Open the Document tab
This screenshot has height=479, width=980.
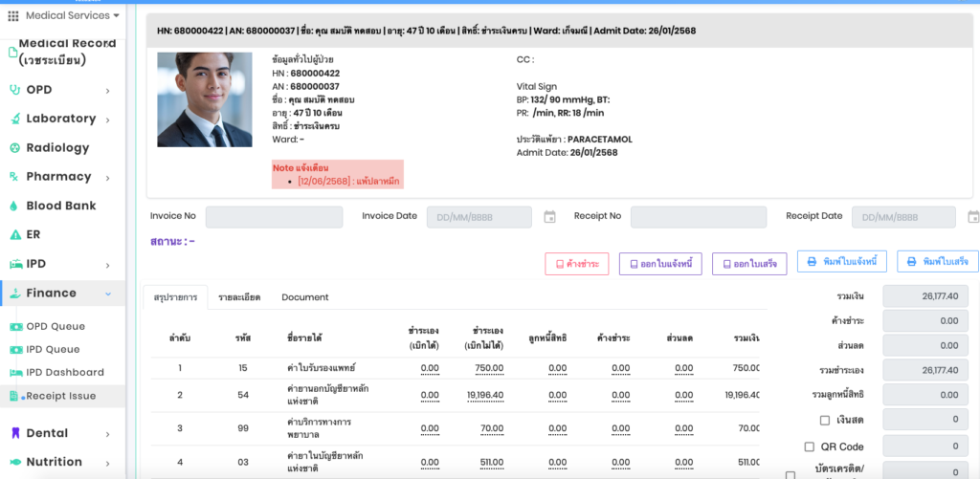304,297
